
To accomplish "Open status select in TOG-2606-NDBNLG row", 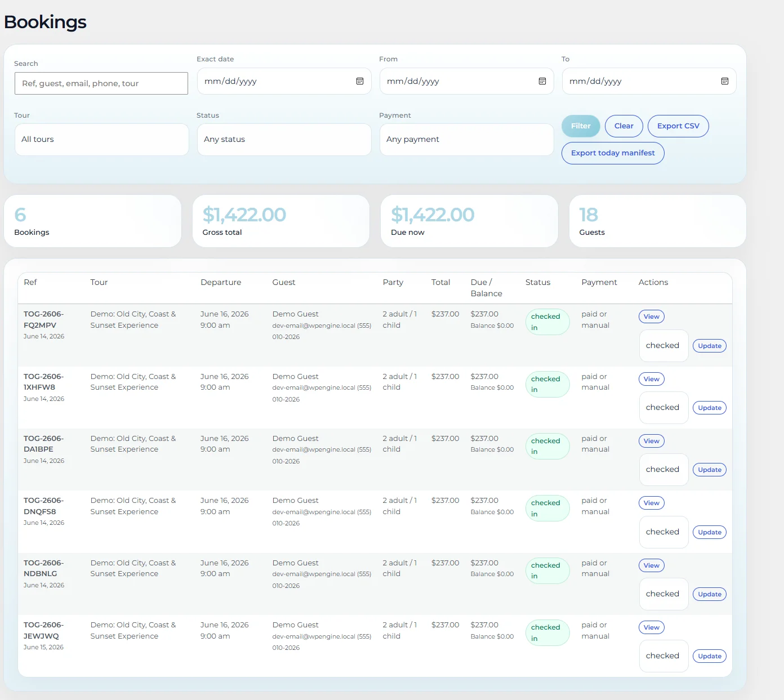I will (x=664, y=594).
